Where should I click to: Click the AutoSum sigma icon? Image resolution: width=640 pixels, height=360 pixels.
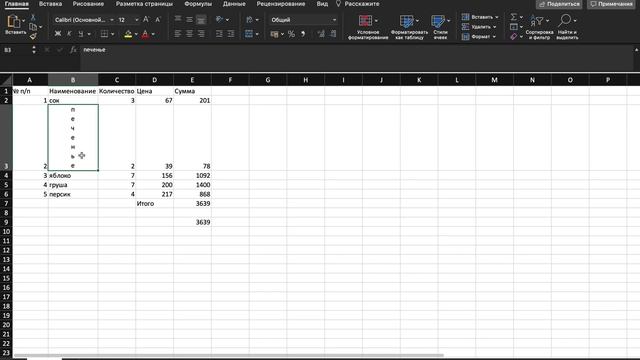513,17
